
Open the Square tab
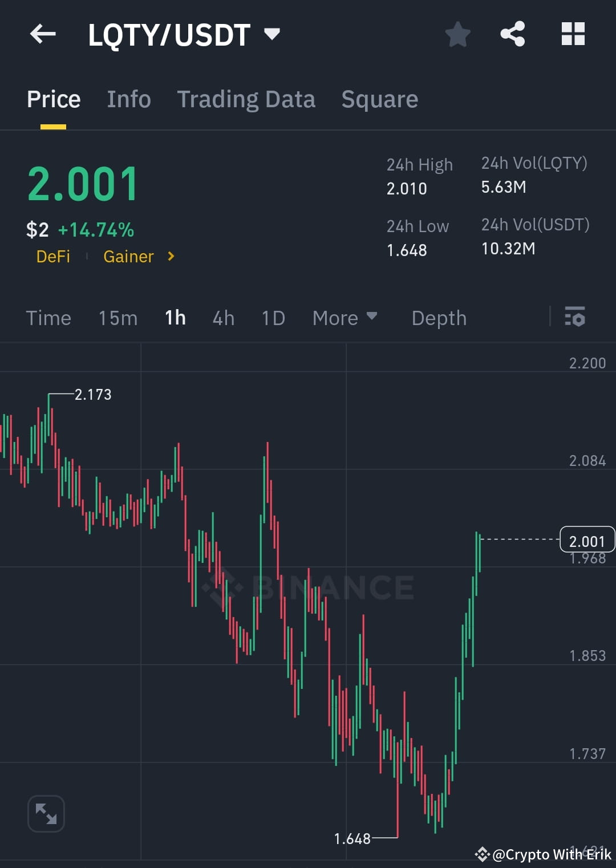tap(379, 98)
